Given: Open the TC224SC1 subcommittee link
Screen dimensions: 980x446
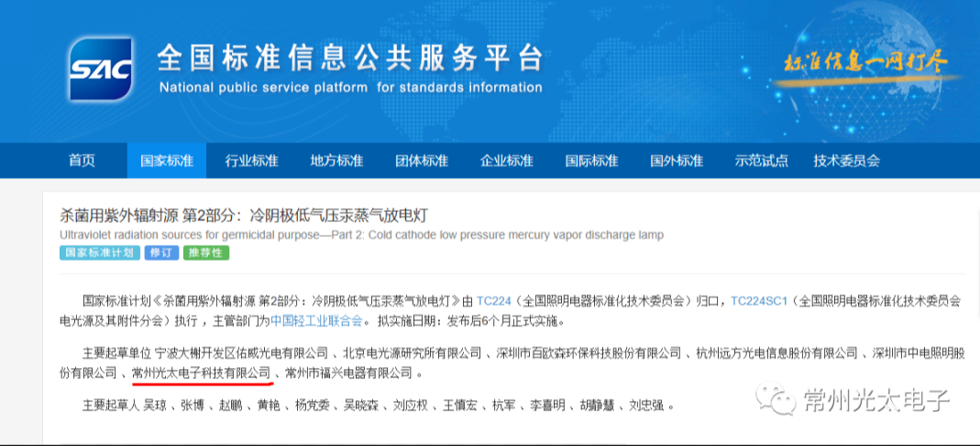Looking at the screenshot, I should click(x=756, y=300).
